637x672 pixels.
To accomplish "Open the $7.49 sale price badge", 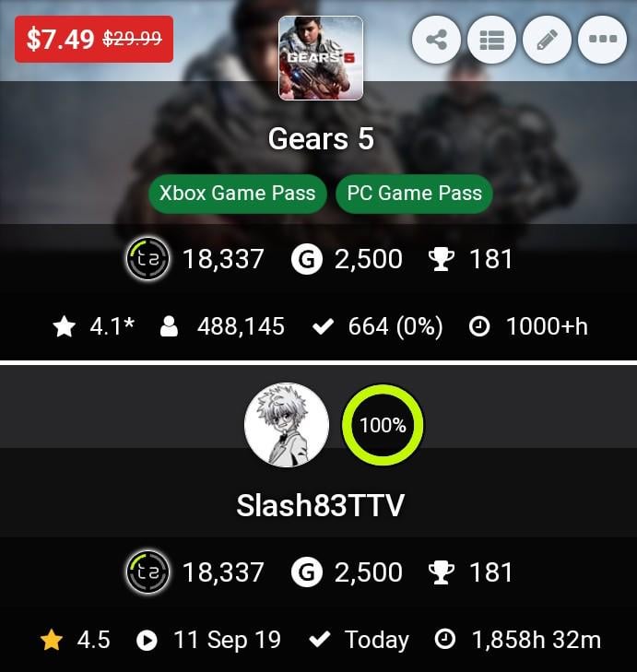I will [x=94, y=39].
